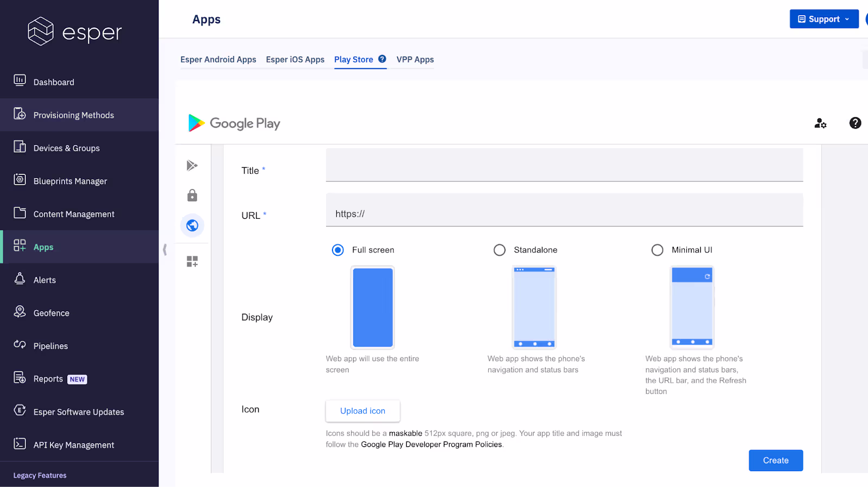Collapse the sidebar with the arrow handle
Image resolution: width=868 pixels, height=487 pixels.
(165, 249)
